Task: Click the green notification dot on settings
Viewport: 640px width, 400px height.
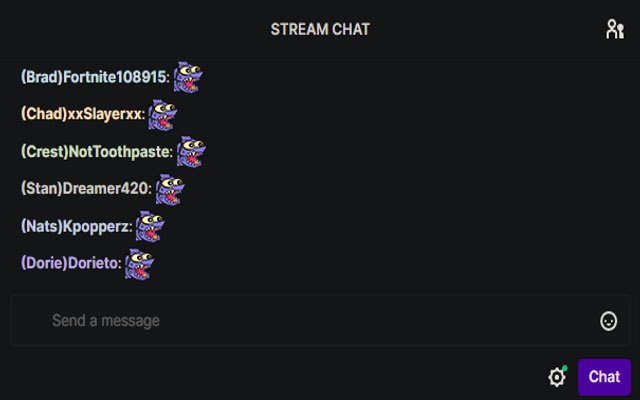Action: click(x=564, y=368)
